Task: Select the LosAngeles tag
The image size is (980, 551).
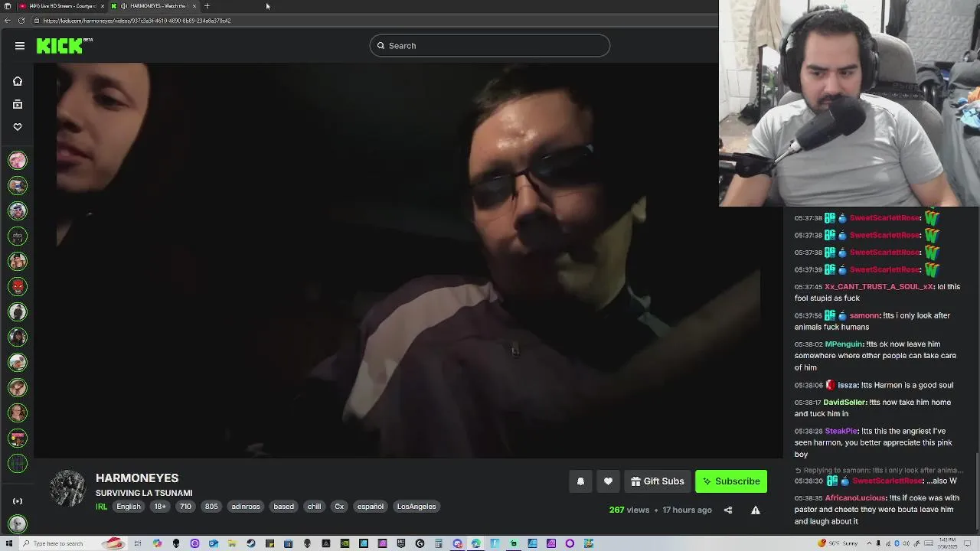Action: [416, 507]
